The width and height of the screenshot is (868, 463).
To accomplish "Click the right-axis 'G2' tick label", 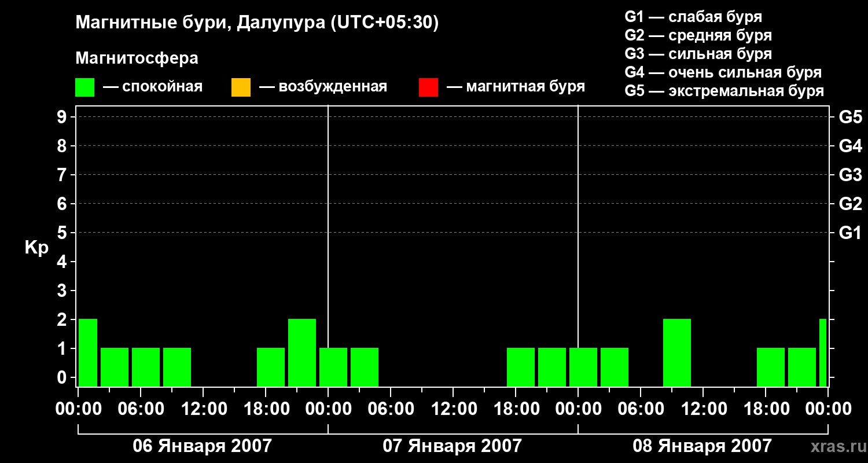I will [x=850, y=204].
